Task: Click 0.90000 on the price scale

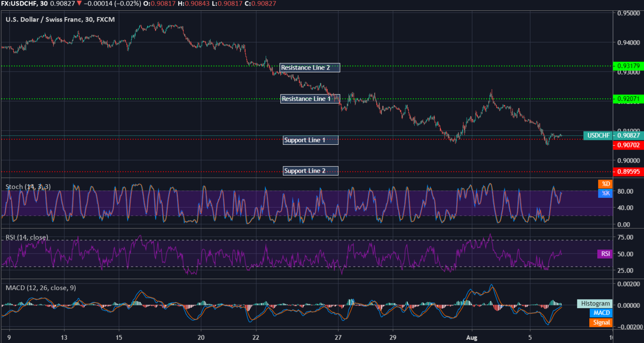Action: click(x=628, y=160)
